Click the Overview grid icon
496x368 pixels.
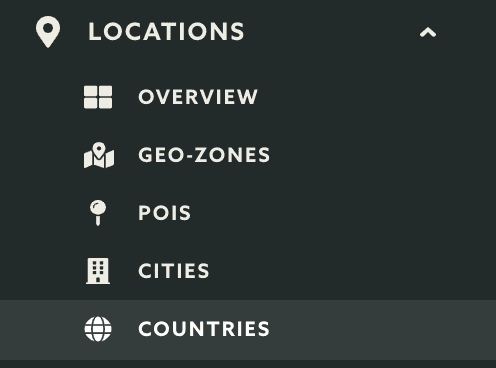pyautogui.click(x=98, y=97)
